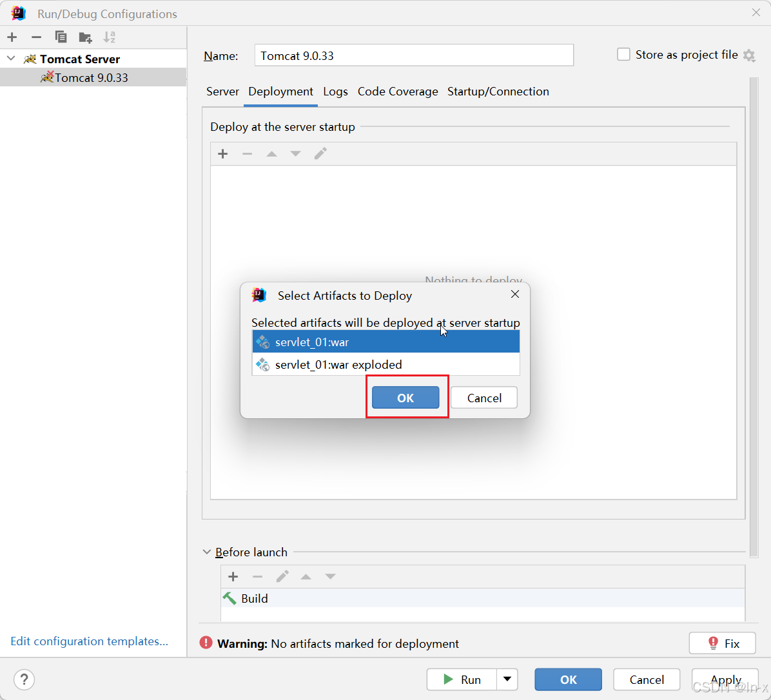
Task: Add artifact to deploy with plus icon
Action: tap(223, 154)
